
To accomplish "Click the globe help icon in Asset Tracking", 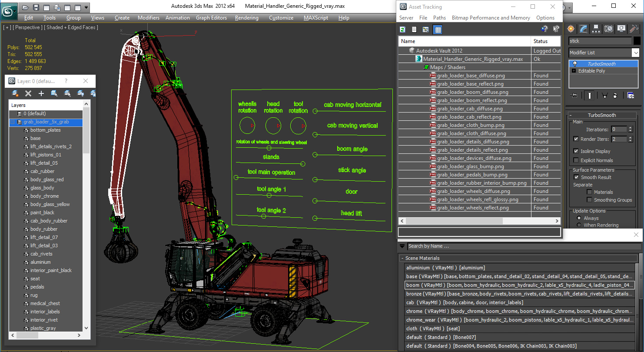I will point(544,29).
